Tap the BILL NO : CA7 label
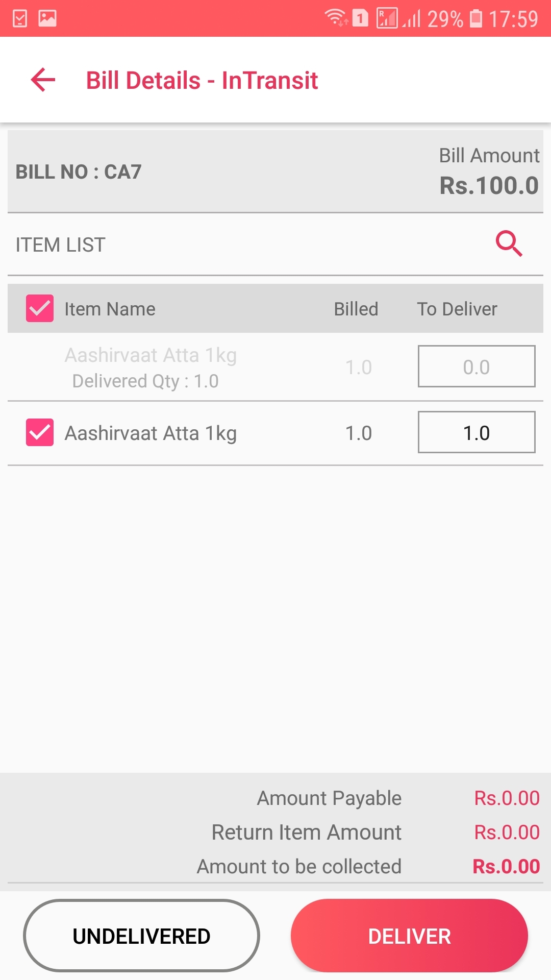Image resolution: width=551 pixels, height=980 pixels. pyautogui.click(x=79, y=172)
